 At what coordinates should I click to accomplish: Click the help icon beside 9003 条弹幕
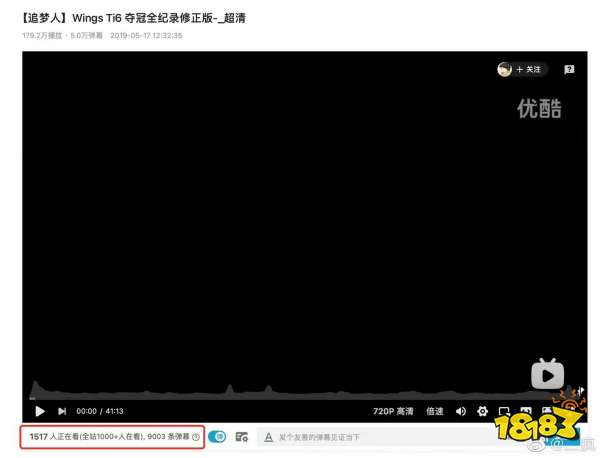196,437
